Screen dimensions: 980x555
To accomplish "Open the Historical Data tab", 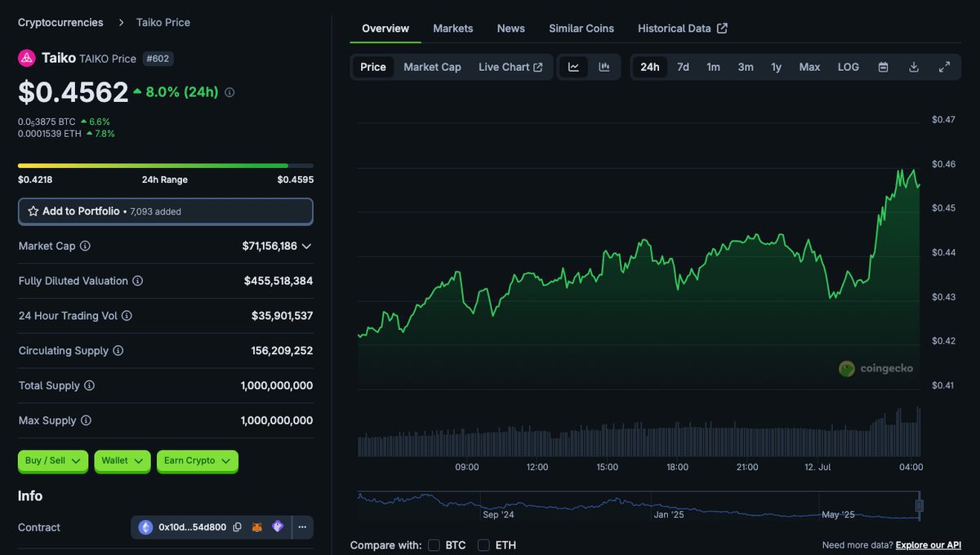I will 683,29.
